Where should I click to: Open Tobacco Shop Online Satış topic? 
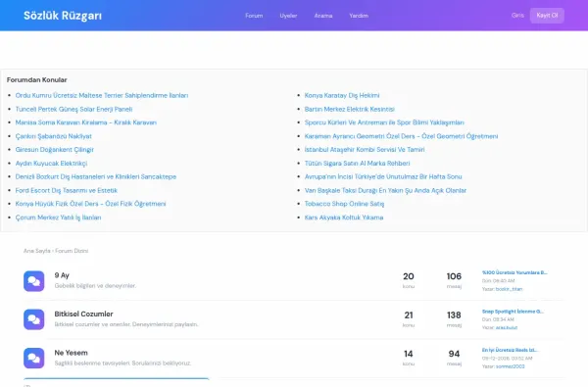coord(344,204)
